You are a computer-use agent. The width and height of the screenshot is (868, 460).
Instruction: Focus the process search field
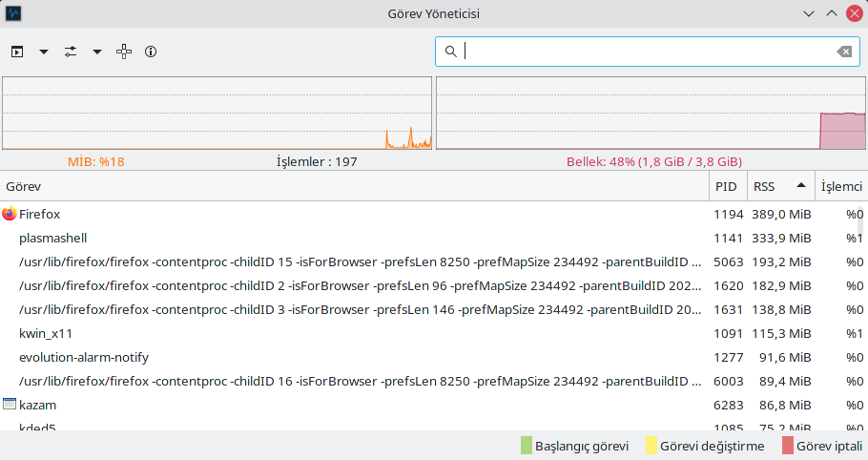click(x=648, y=52)
